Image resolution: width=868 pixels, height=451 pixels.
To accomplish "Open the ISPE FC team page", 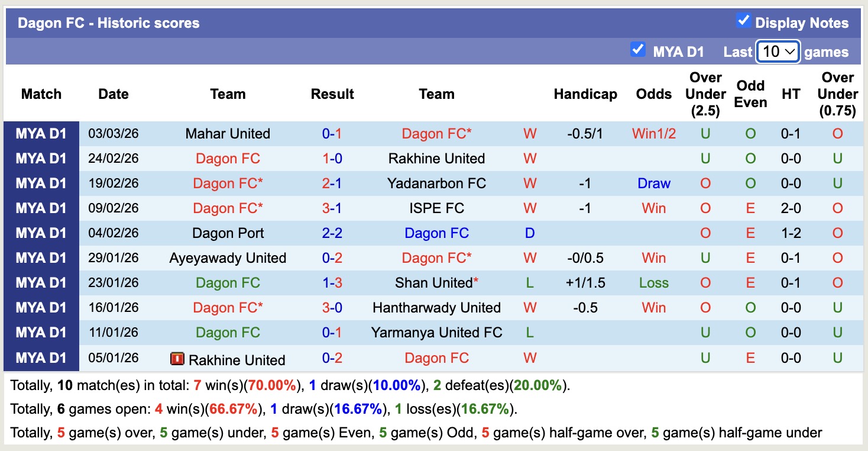I will click(x=436, y=208).
